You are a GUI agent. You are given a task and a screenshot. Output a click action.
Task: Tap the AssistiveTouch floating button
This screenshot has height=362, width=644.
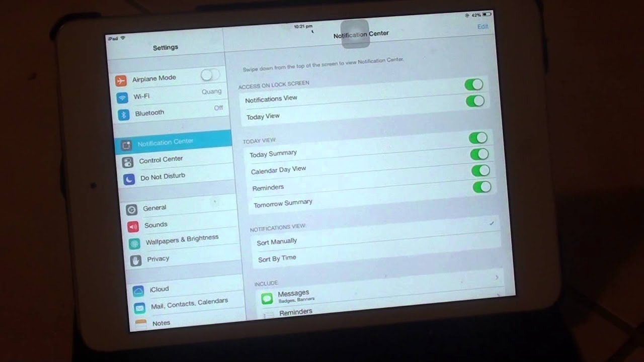click(355, 33)
